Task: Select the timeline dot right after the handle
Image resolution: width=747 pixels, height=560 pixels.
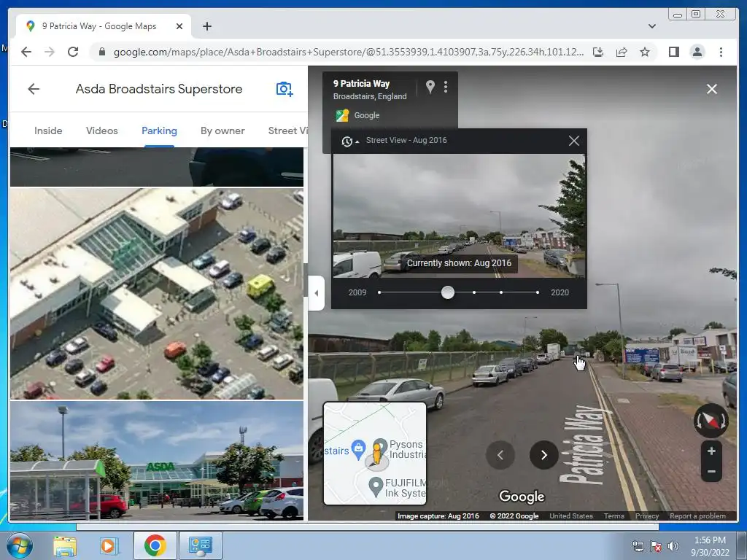Action: 474,292
